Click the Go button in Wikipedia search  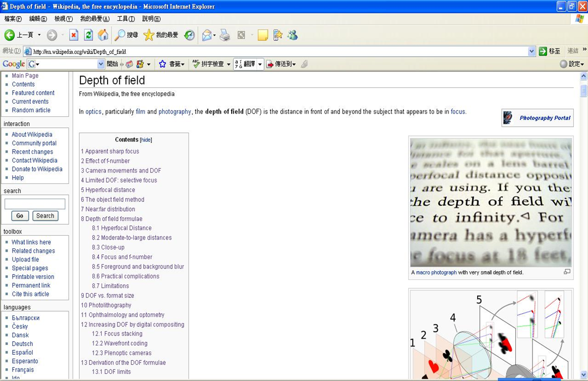(x=20, y=216)
